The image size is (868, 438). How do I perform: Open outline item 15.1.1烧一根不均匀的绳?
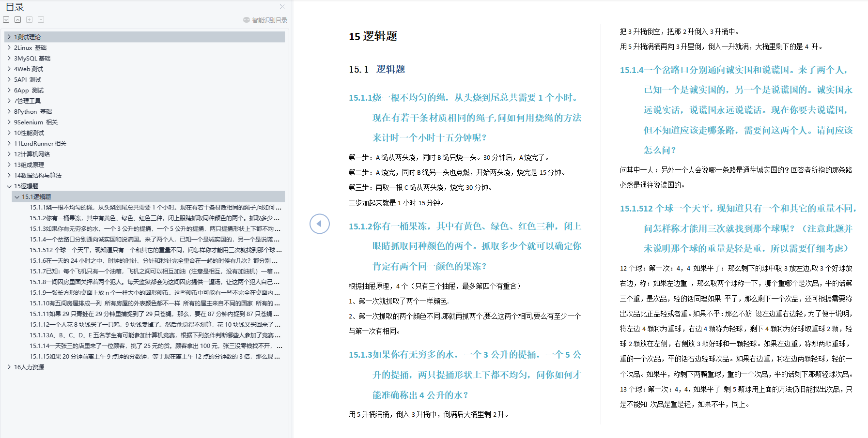click(155, 207)
